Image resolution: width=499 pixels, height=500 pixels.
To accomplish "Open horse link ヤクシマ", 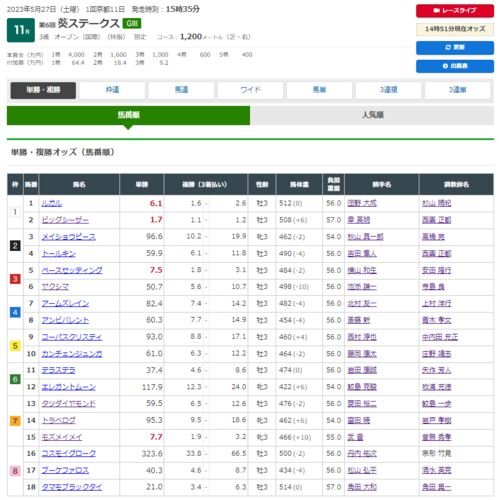I will click(x=55, y=287).
